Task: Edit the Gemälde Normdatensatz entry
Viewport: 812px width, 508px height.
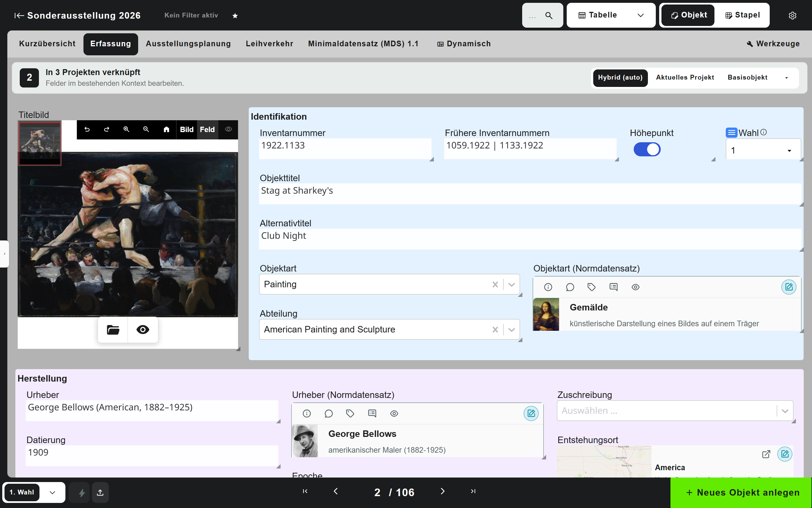Action: coord(789,287)
